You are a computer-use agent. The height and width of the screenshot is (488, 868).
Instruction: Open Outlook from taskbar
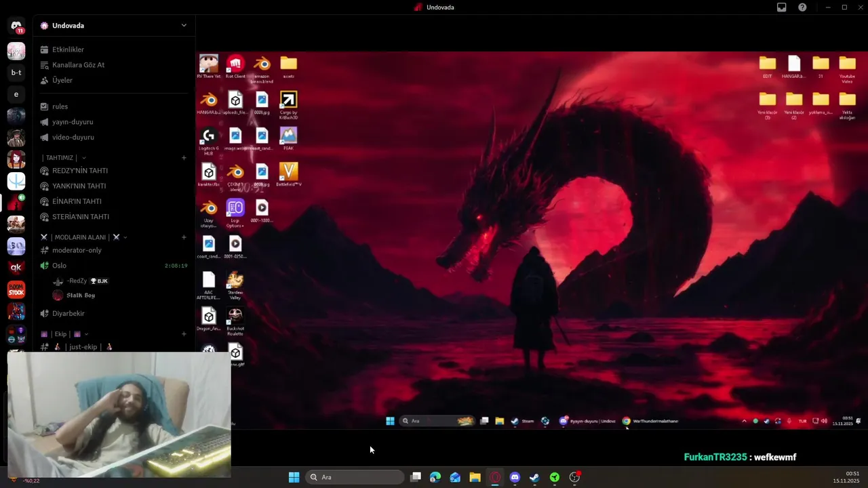455,477
